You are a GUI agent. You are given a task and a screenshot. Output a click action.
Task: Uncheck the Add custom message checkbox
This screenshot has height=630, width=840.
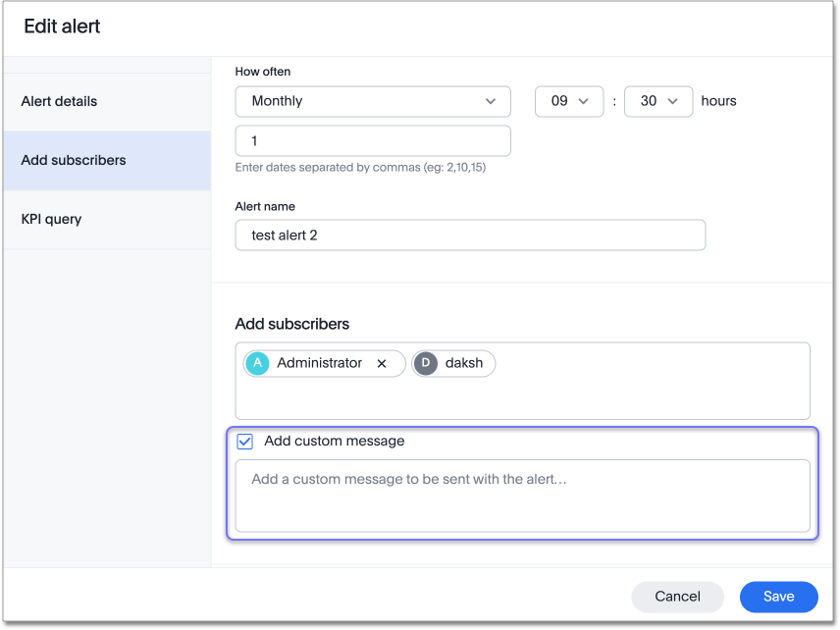pos(245,442)
